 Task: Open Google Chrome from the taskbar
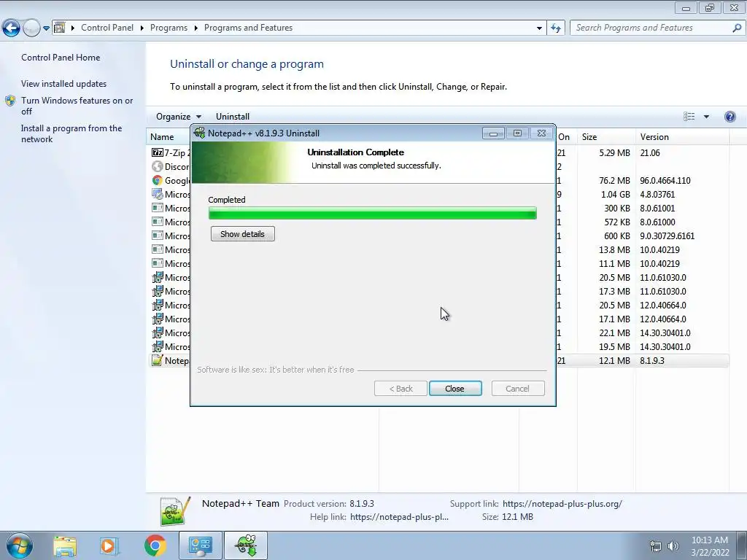[x=155, y=545]
